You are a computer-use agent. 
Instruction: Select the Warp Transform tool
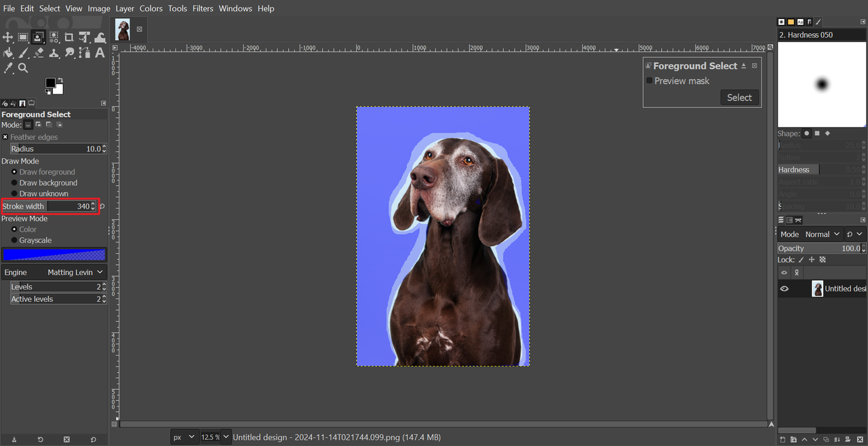[100, 37]
